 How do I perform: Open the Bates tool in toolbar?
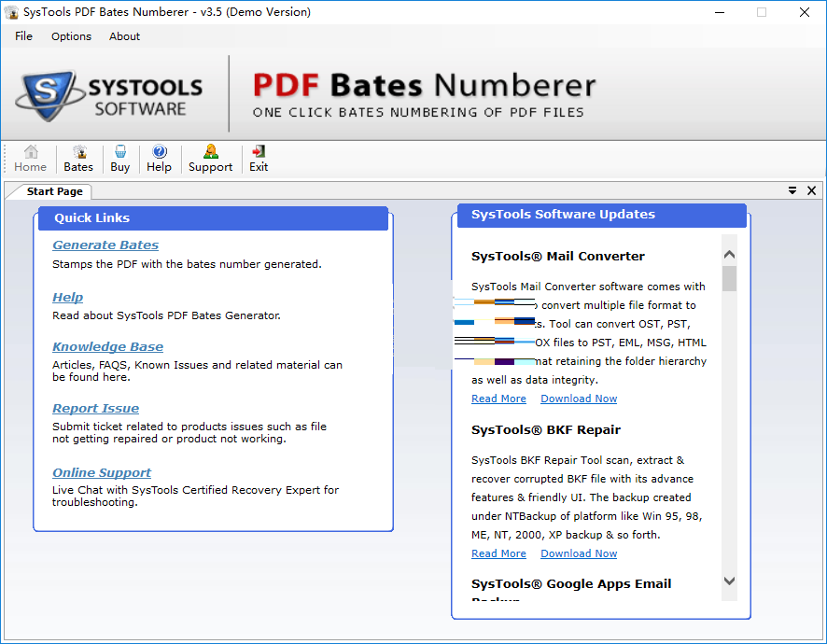tap(78, 159)
